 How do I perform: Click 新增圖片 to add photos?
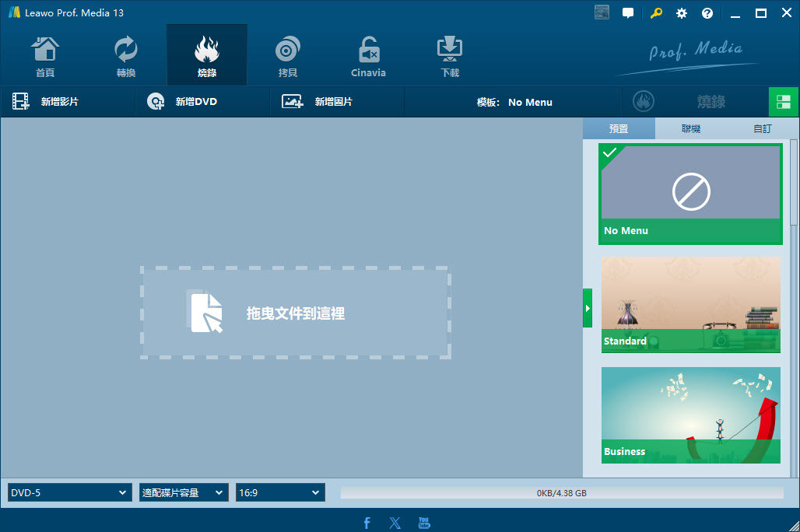pos(318,102)
